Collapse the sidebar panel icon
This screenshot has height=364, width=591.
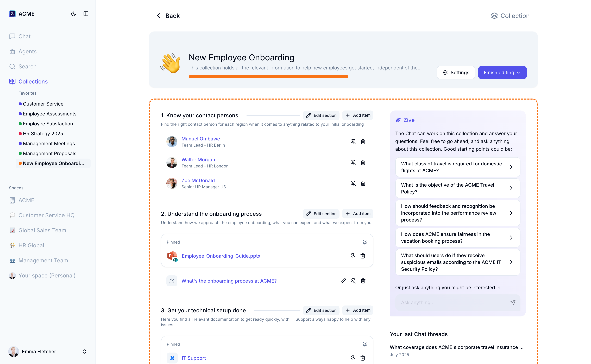tap(86, 14)
